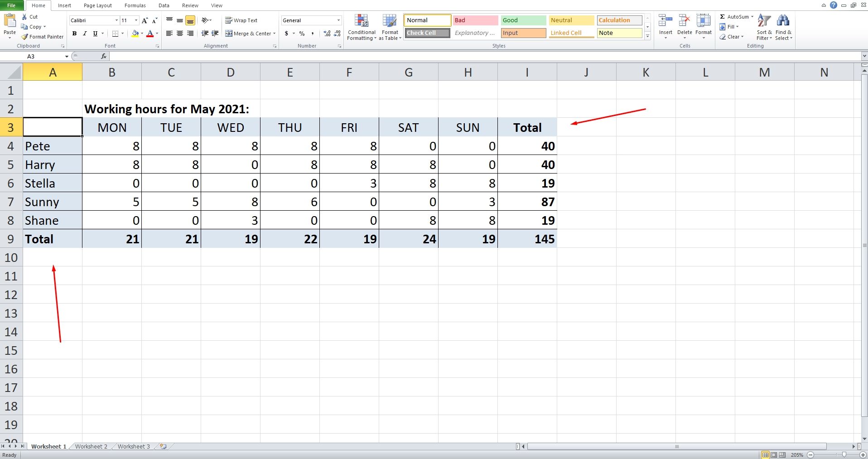Apply the Bad cell style
This screenshot has width=868, height=459.
pos(475,20)
